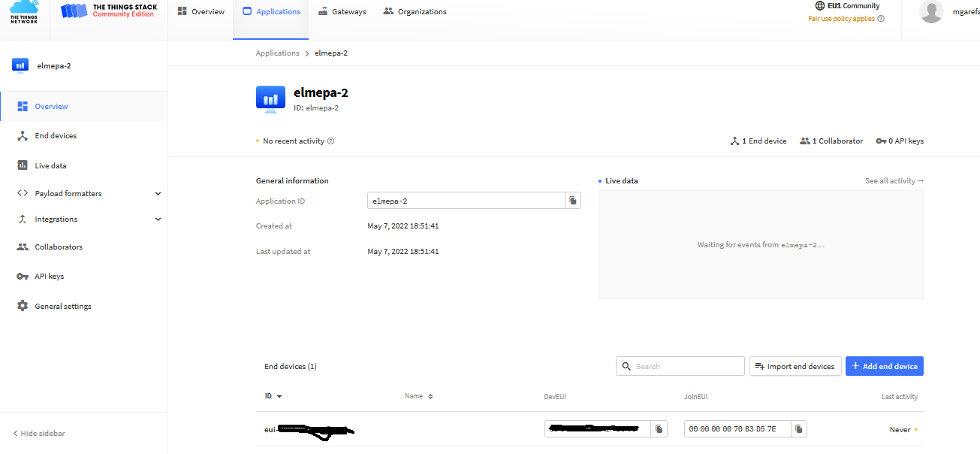Expand Integrations chevron
The height and width of the screenshot is (454, 980).
158,219
